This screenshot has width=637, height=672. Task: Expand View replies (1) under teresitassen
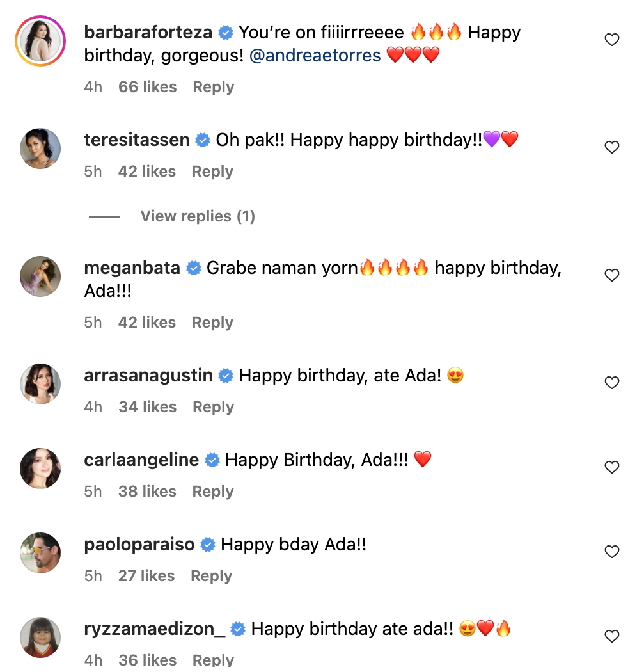(x=198, y=216)
